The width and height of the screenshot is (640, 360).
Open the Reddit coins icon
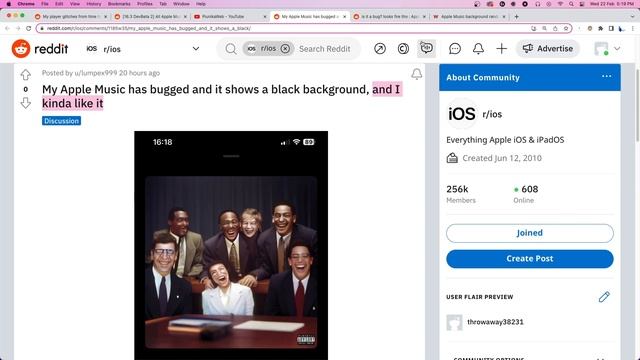[403, 49]
